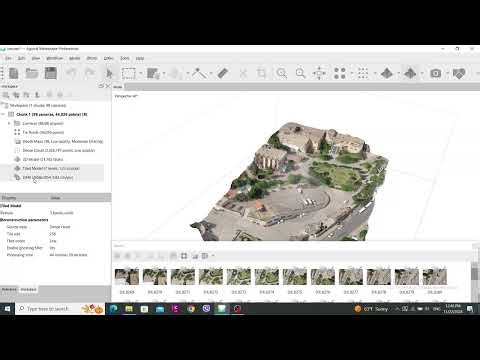The image size is (480, 360).
Task: Click the Save project floppy icon
Action: (x=51, y=73)
